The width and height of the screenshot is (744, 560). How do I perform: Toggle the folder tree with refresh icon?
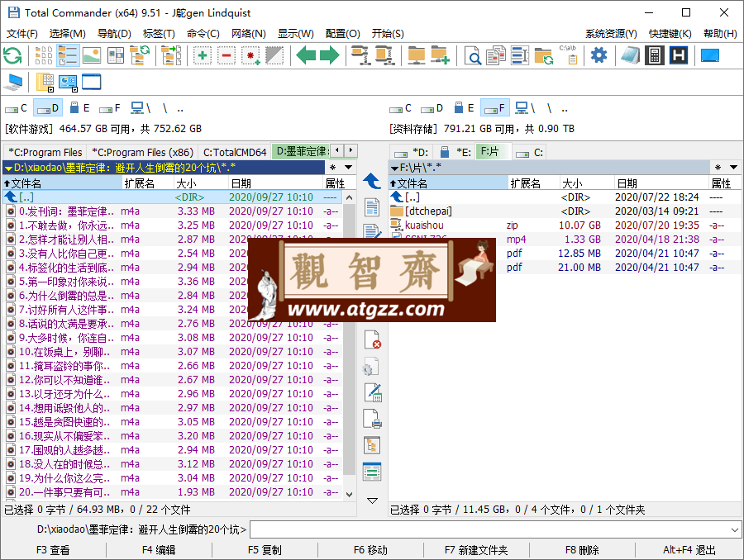[x=140, y=55]
